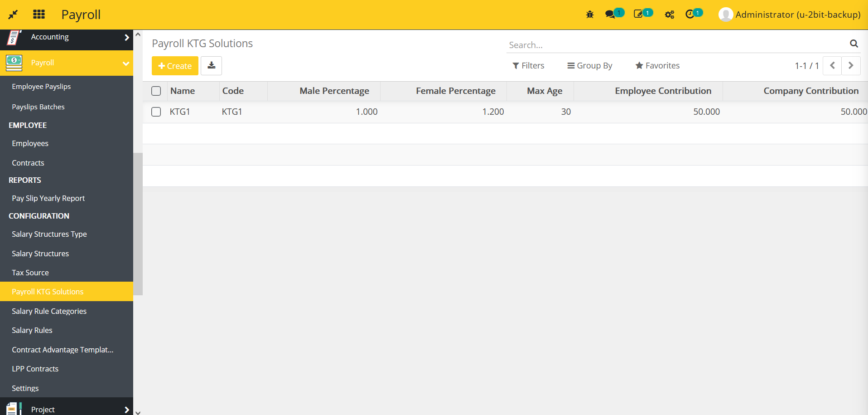Screen dimensions: 868x415
Task: Click the settings gears icon in top bar
Action: point(669,15)
